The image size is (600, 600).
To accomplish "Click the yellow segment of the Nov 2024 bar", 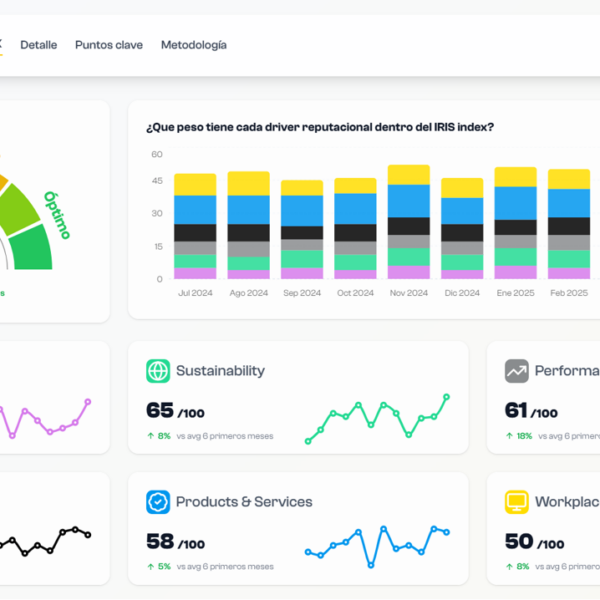I will (408, 175).
